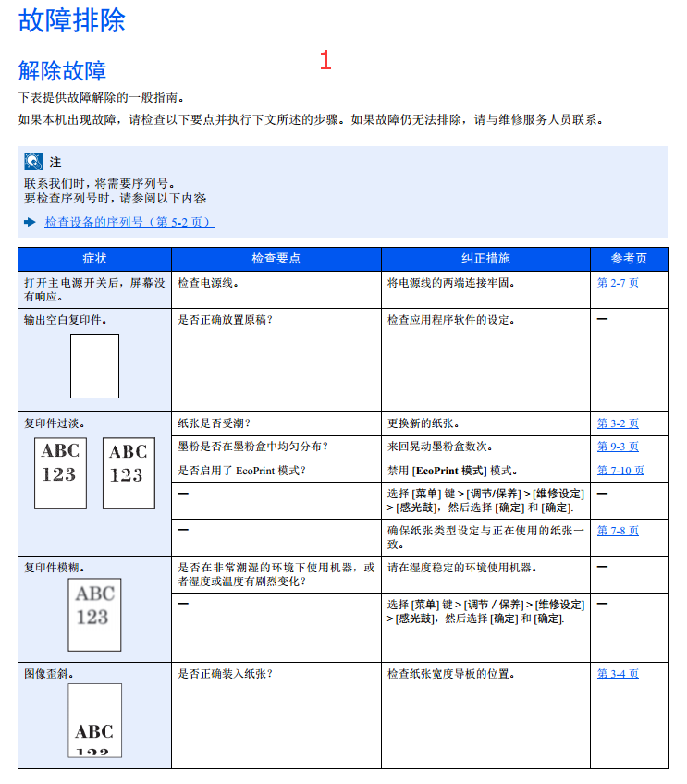Click the 症状 column header

(x=94, y=259)
